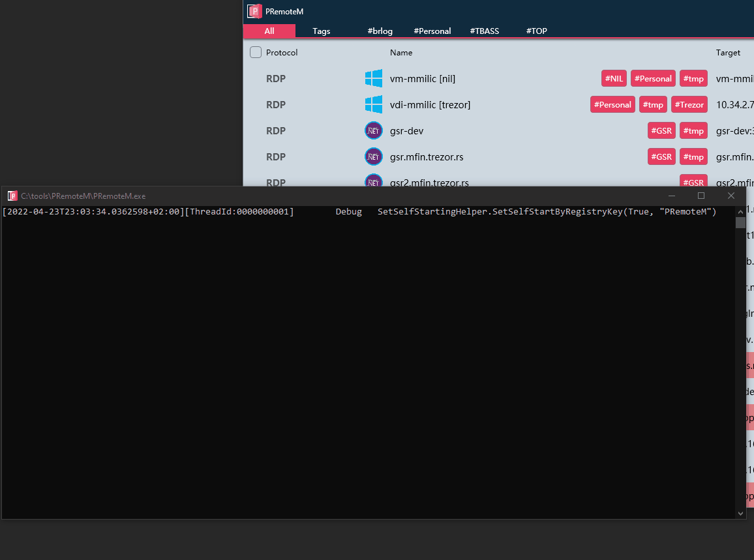
Task: Click the console scrollbar down arrow
Action: [740, 513]
